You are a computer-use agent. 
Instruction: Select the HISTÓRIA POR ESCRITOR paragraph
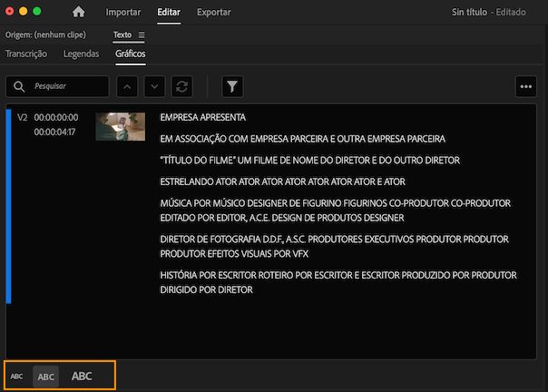coord(338,282)
